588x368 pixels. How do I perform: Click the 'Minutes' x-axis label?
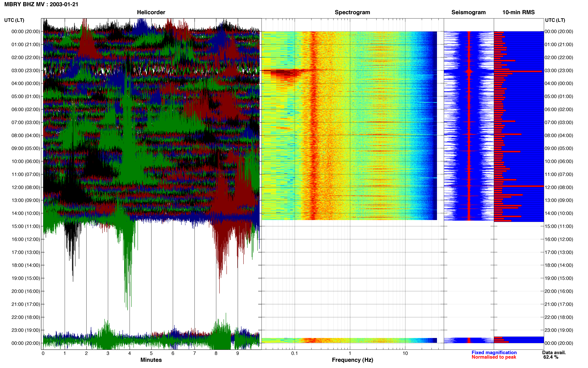151,360
